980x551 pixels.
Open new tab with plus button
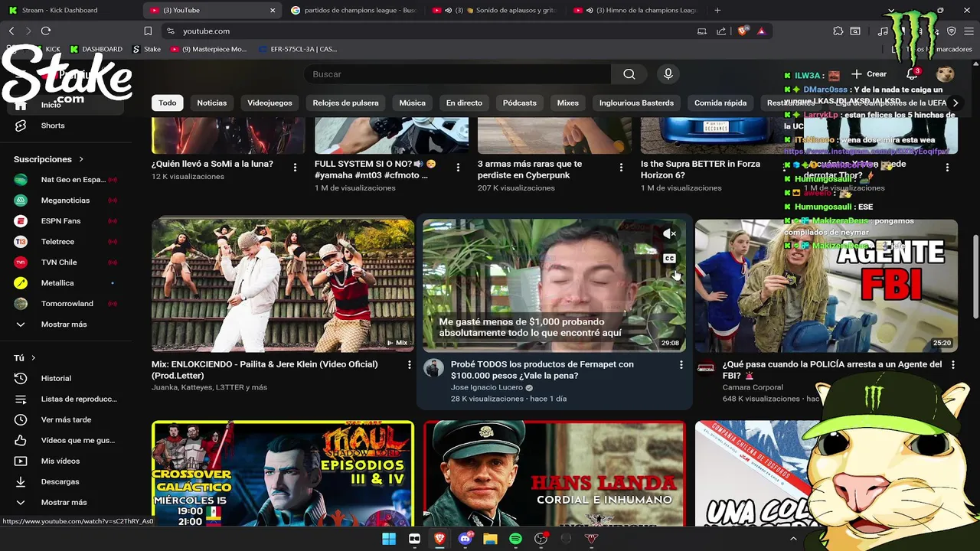pyautogui.click(x=717, y=10)
